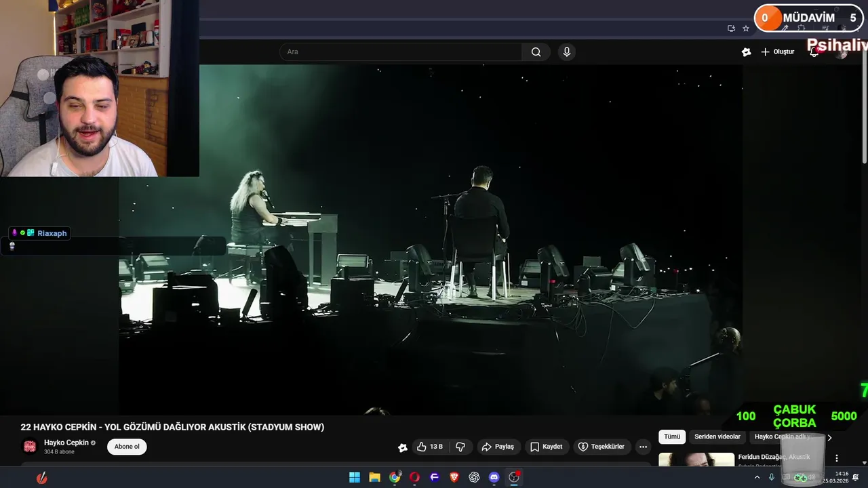Open options for Feridun Düzağaç video
This screenshot has width=868, height=488.
(x=837, y=458)
